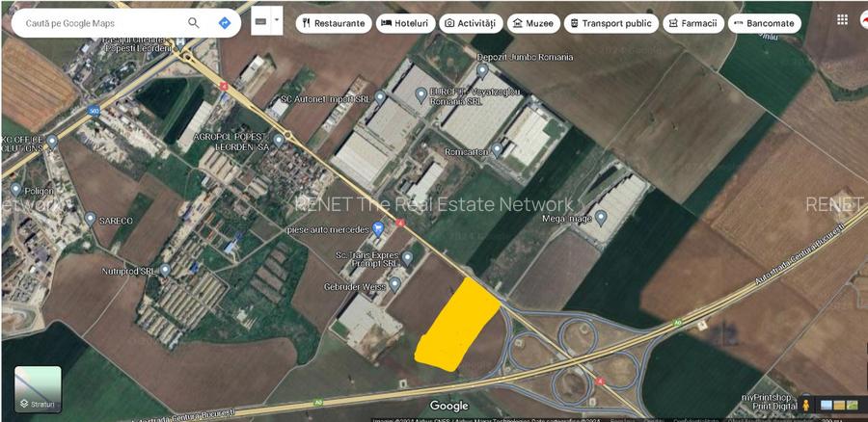Click the search magnifier icon

coord(194,23)
